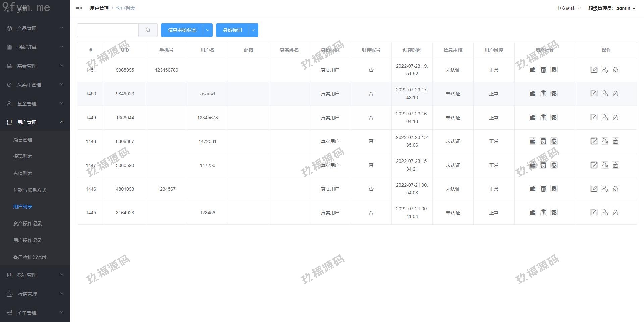
Task: Open the 身份标识 dropdown arrow
Action: 253,30
